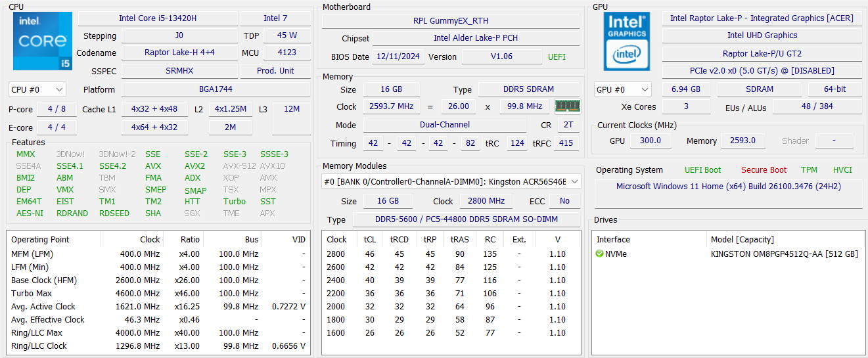Select the KINGSTON OM8PGP4512Q-AA drive row

tap(728, 254)
